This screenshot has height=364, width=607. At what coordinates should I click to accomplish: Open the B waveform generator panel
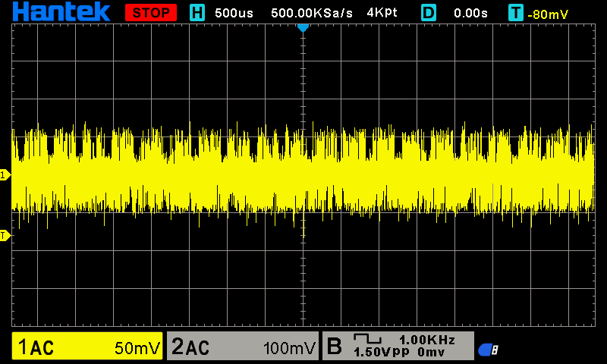click(x=398, y=346)
